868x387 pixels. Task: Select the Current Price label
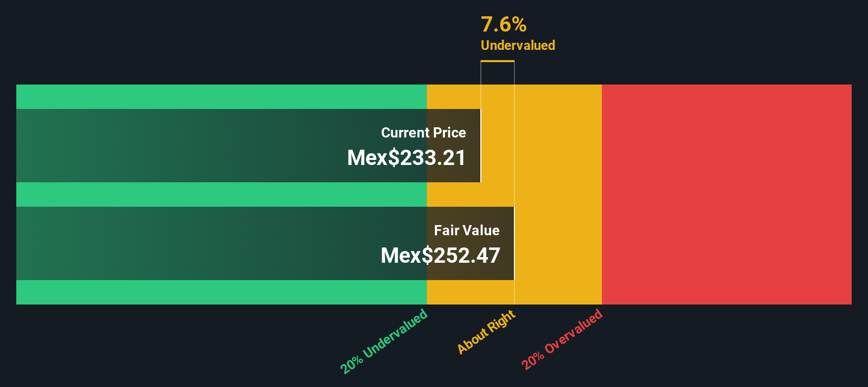(x=423, y=132)
